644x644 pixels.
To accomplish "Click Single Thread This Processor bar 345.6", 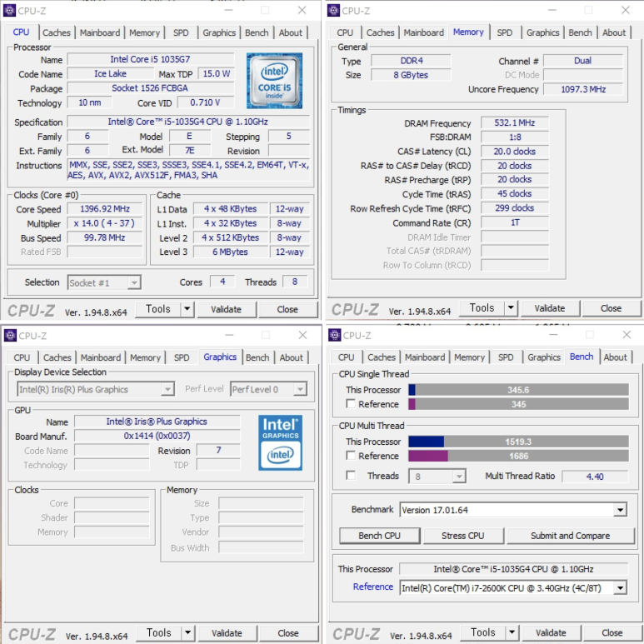I will [518, 389].
